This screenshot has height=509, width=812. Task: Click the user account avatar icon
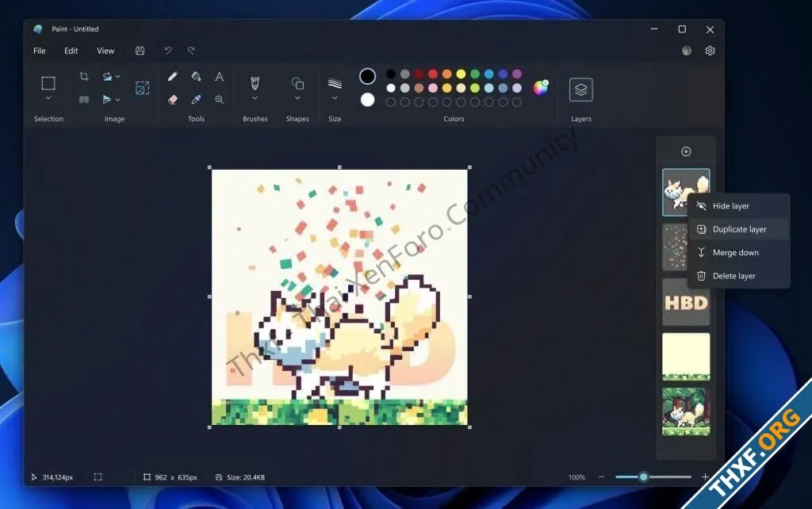687,51
